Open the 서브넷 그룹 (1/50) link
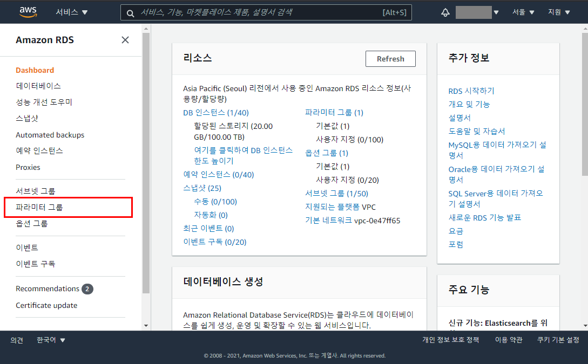 click(x=337, y=193)
